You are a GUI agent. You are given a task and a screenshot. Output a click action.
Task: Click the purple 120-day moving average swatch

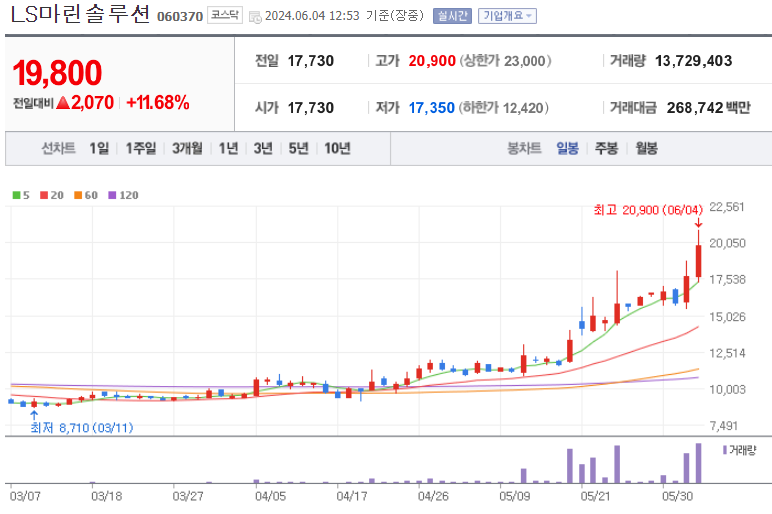click(x=112, y=195)
